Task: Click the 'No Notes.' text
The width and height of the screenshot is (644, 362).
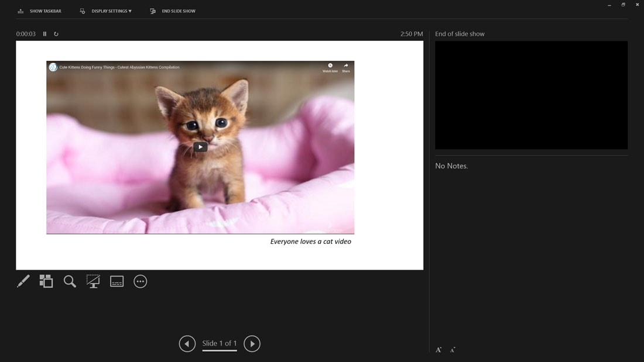Action: (x=451, y=166)
